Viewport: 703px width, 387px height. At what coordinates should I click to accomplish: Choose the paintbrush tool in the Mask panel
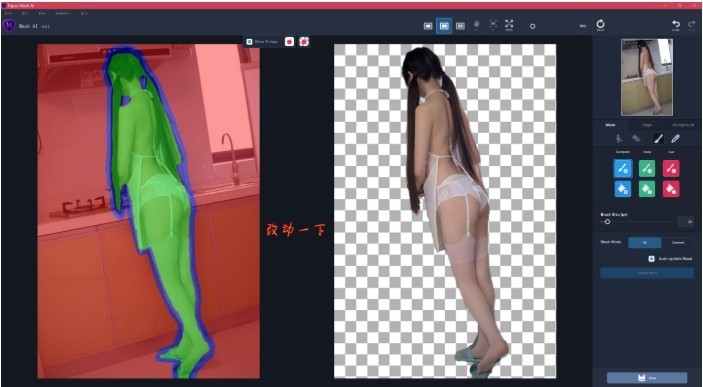tap(658, 139)
